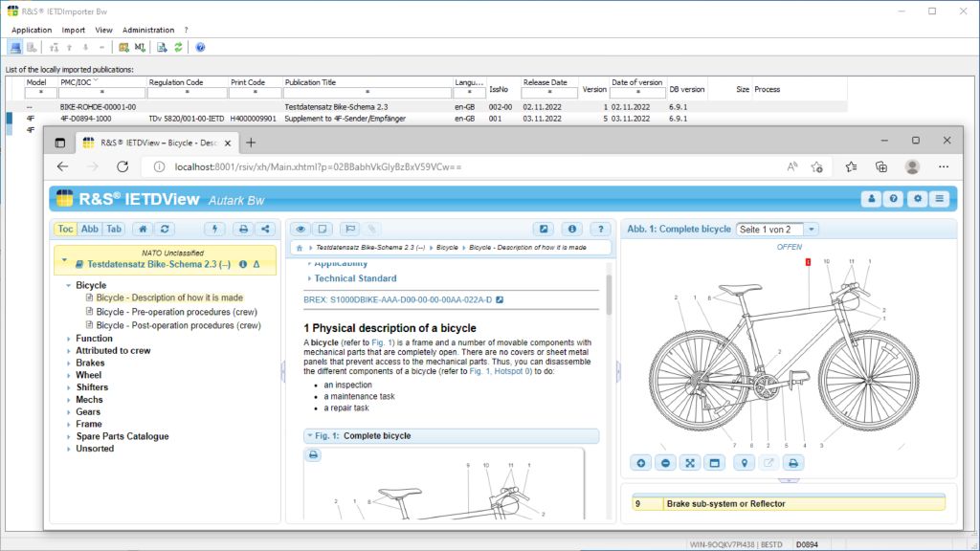This screenshot has height=551, width=980.
Task: Follow the Fig. 1 link in description
Action: [x=383, y=342]
